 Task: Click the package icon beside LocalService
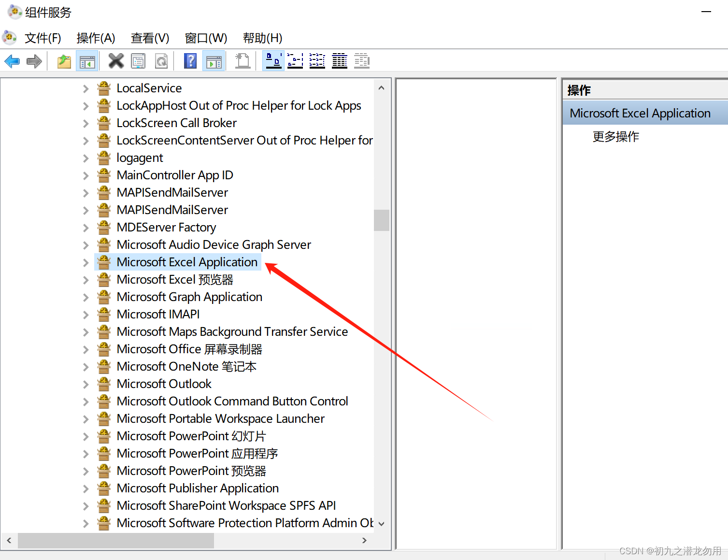click(104, 88)
